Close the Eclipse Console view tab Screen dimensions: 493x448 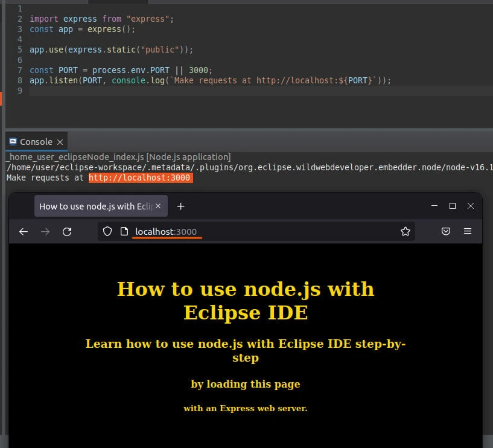coord(60,142)
